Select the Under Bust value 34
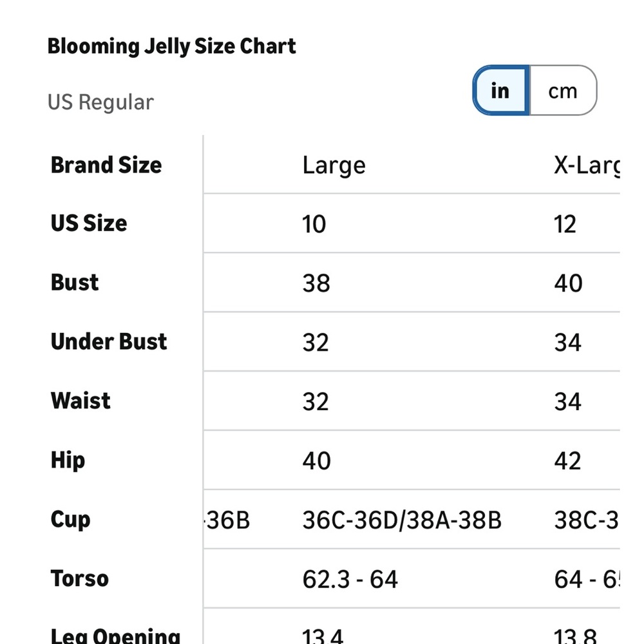This screenshot has width=644, height=644. pos(567,343)
